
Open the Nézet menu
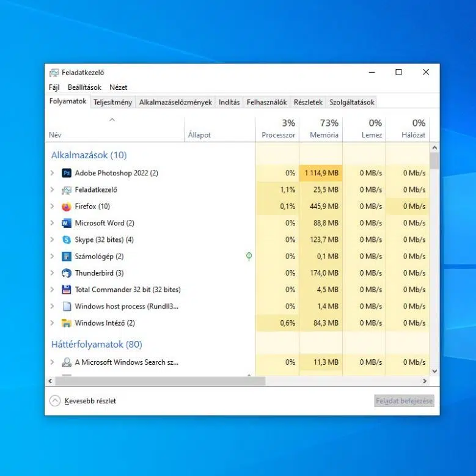(x=119, y=87)
